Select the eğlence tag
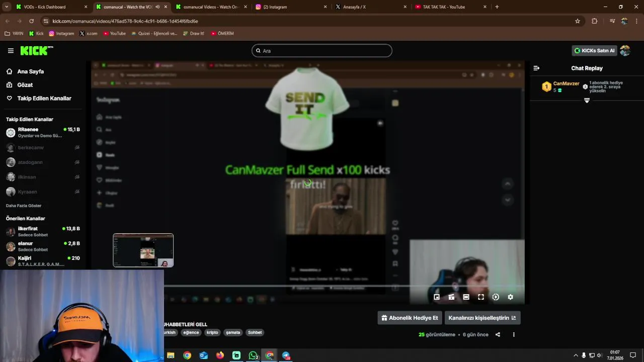The image size is (644, 362). pos(191,332)
